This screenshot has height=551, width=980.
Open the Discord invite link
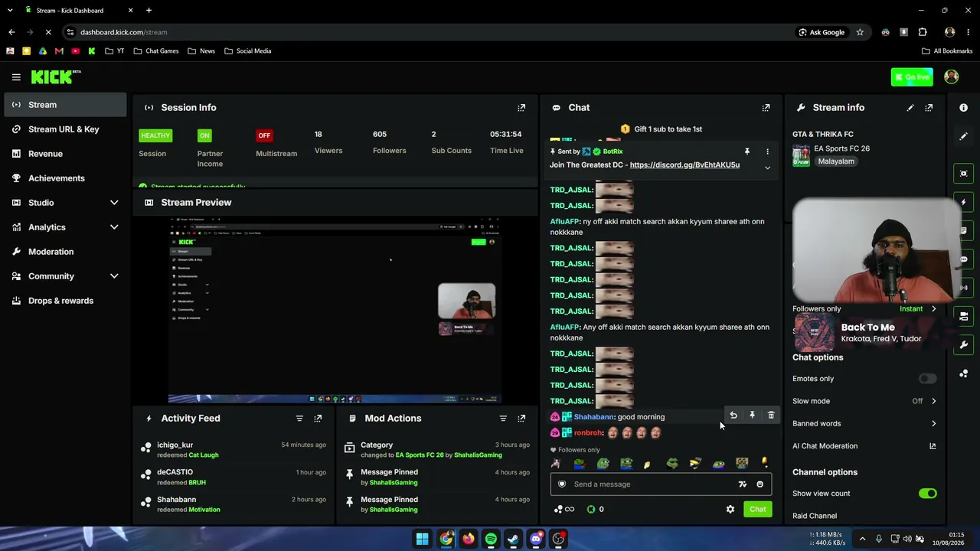(684, 165)
